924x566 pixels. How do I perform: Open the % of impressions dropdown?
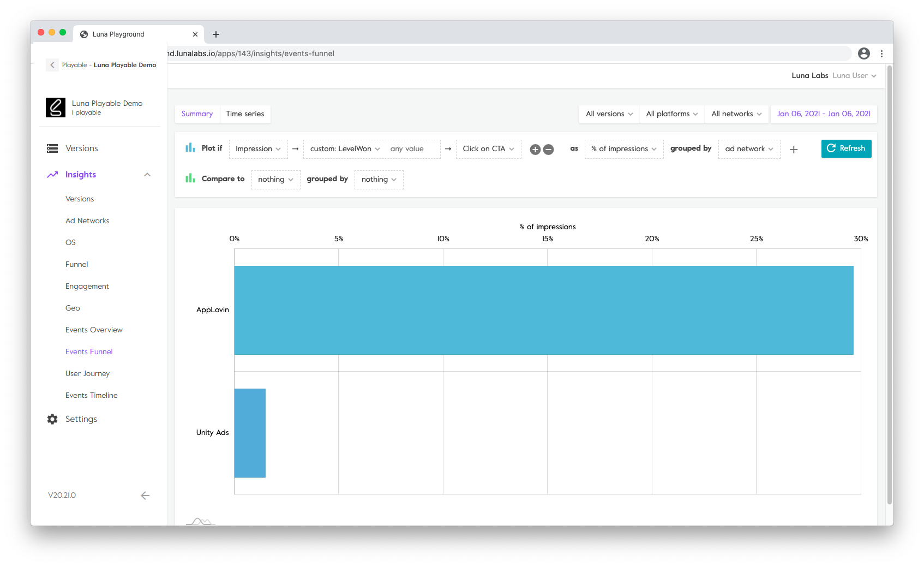(x=624, y=149)
